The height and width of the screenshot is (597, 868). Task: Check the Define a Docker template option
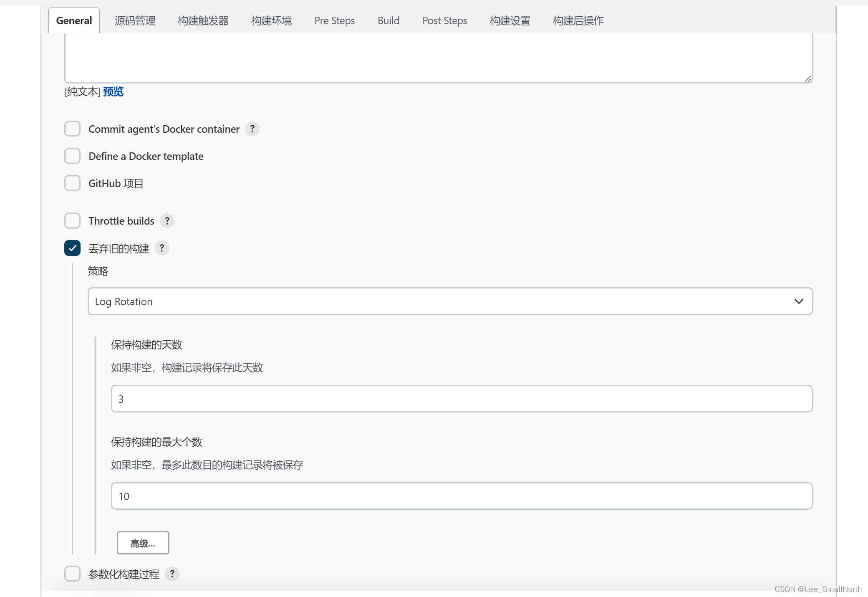click(73, 156)
